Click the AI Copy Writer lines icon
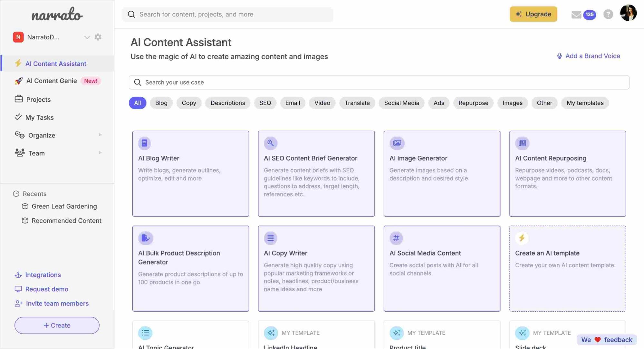Viewport: 644px width, 349px height. 270,238
